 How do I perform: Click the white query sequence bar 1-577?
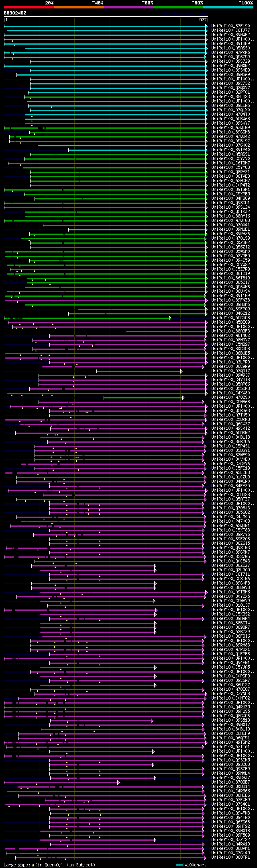(x=106, y=17)
